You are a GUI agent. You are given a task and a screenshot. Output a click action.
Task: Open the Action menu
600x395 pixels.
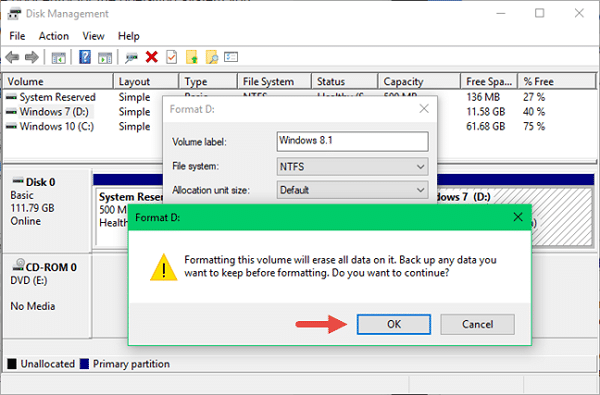point(54,36)
